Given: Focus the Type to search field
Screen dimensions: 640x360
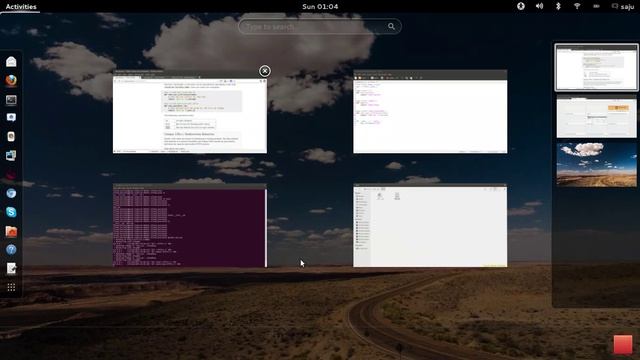Looking at the screenshot, I should pyautogui.click(x=320, y=27).
